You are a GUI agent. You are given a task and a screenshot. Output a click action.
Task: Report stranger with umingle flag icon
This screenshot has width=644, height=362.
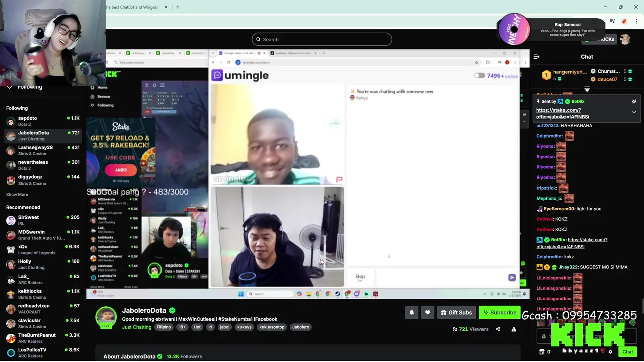pos(339,179)
